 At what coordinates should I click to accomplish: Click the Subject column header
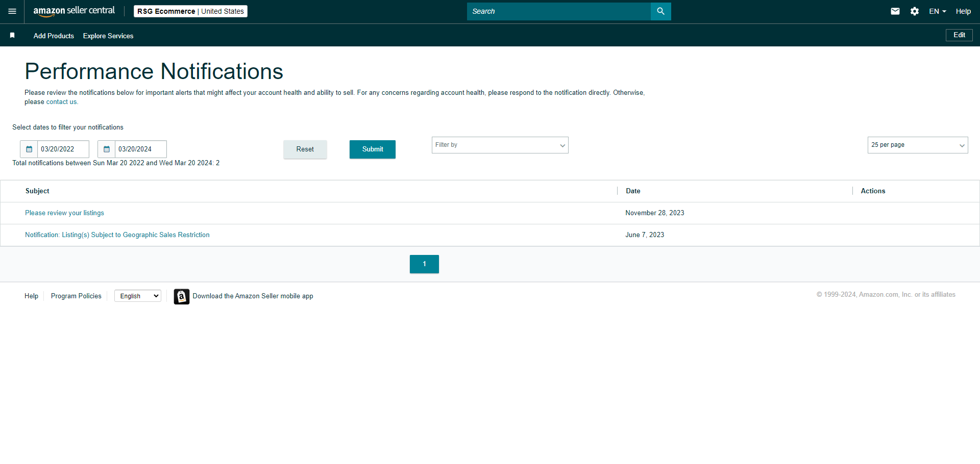pos(37,191)
